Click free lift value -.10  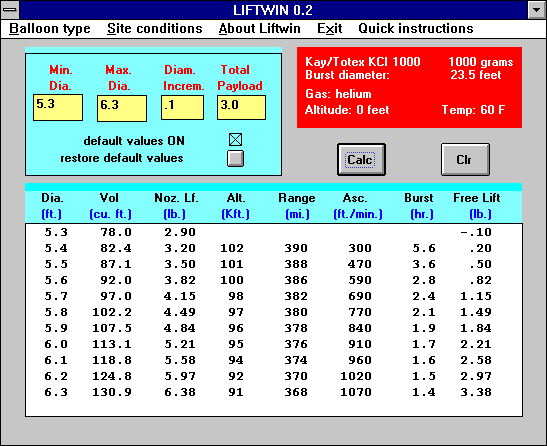476,232
